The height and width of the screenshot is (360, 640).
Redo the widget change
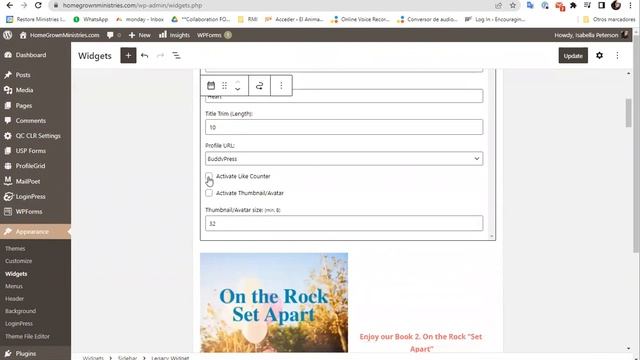pos(160,56)
